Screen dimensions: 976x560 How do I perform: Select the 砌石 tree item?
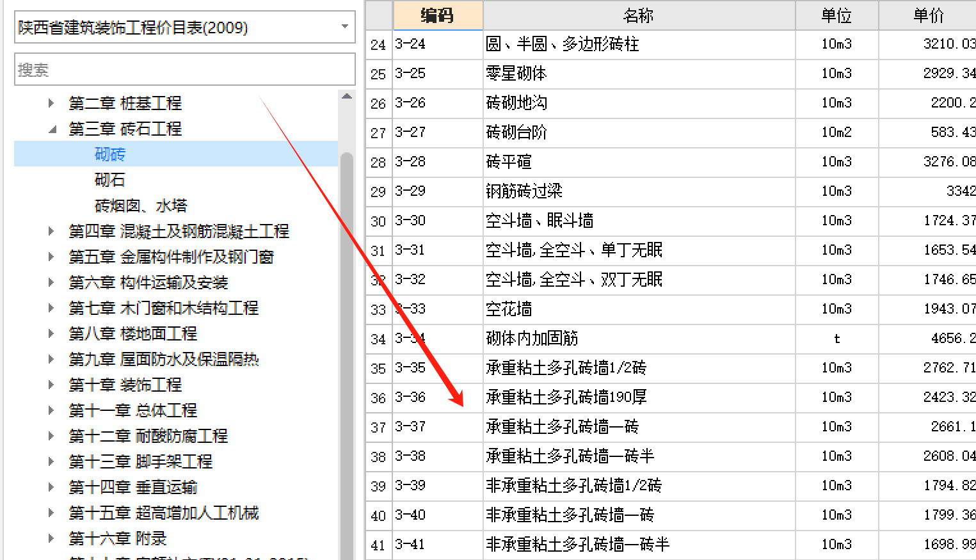pyautogui.click(x=110, y=180)
